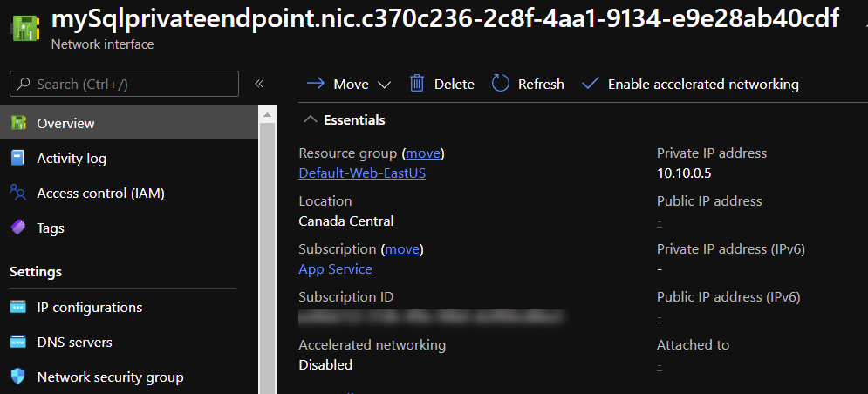Select the Tags menu item
The image size is (868, 394).
(x=51, y=228)
